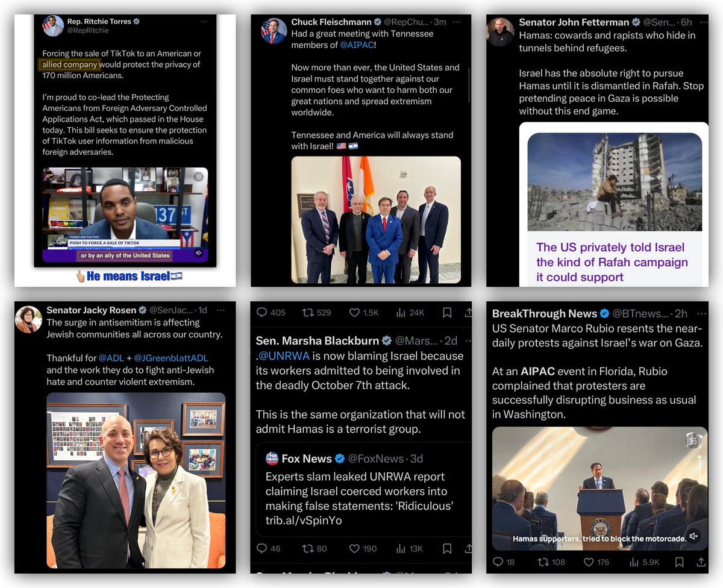Unmute the Marco Rubio video
Screen dimensions: 723x588
point(693,536)
